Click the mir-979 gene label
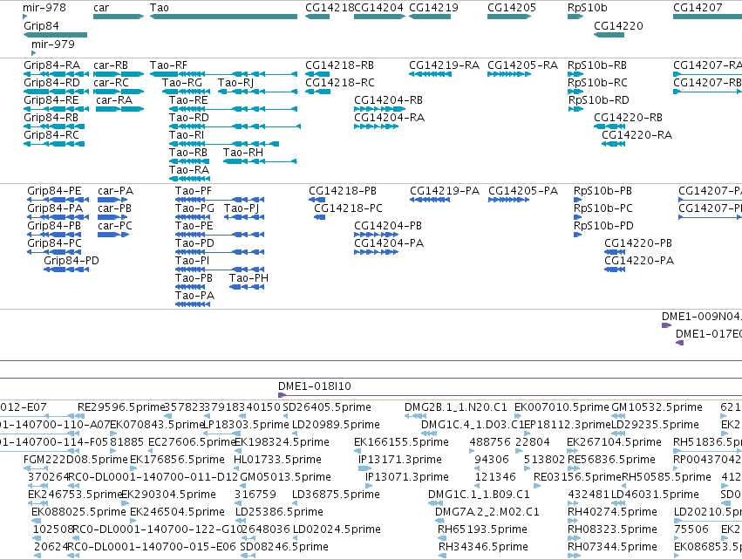The width and height of the screenshot is (742, 560). tap(53, 44)
